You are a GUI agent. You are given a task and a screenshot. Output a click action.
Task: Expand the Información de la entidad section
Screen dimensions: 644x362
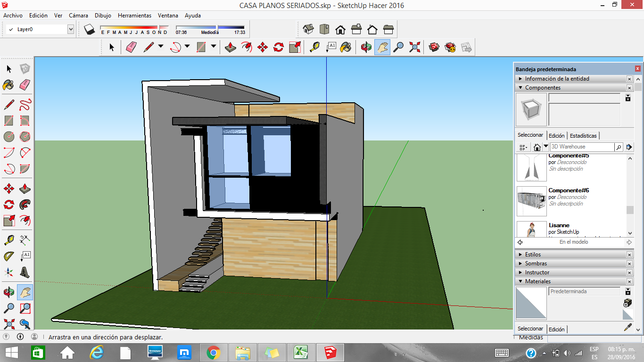(x=520, y=79)
